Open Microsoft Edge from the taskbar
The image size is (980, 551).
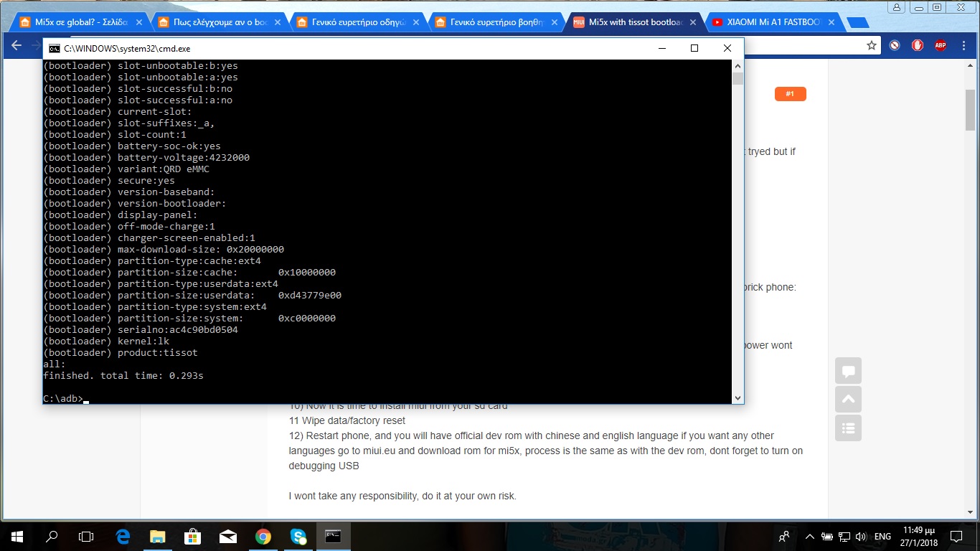tap(123, 536)
